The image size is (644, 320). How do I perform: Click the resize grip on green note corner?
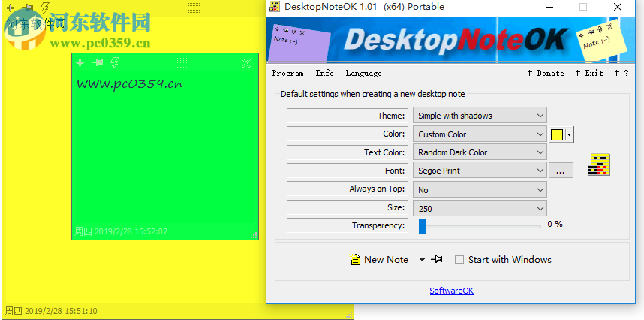(254, 235)
